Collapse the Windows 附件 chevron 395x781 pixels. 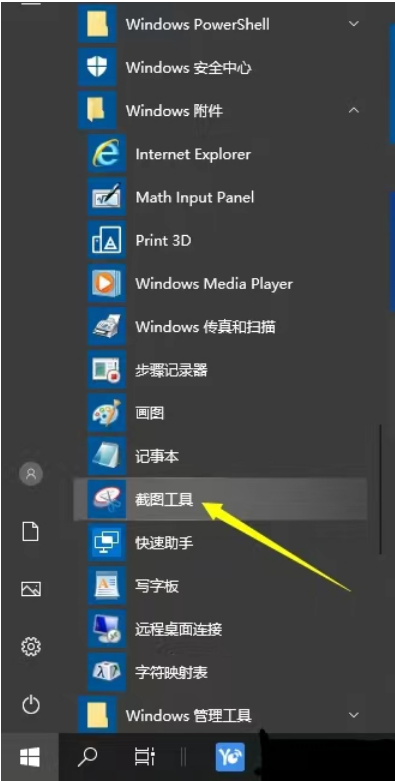354,110
